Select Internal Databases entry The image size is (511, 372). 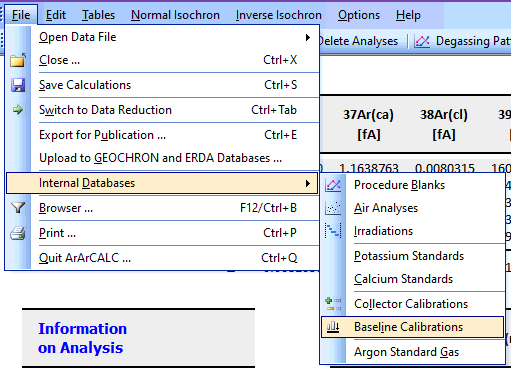162,183
